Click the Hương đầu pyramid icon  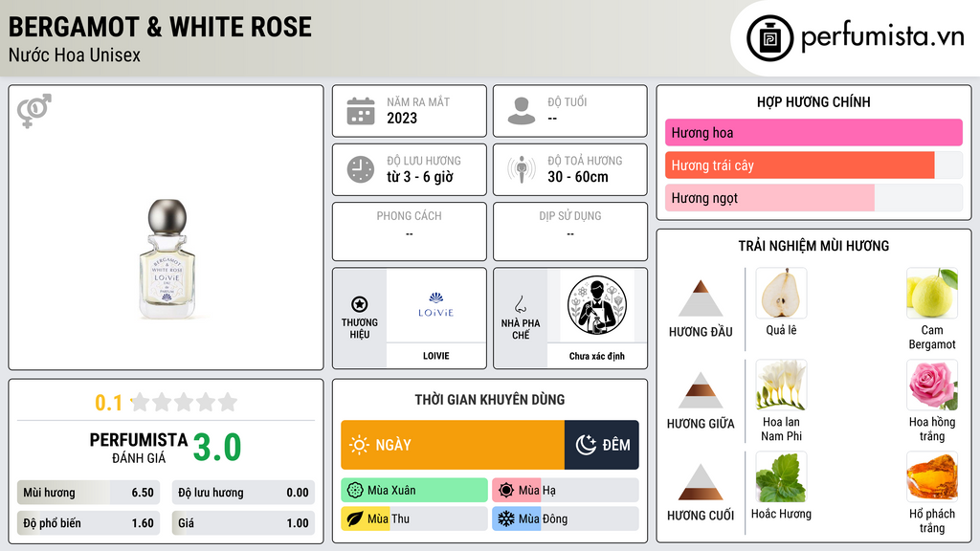coord(701,298)
